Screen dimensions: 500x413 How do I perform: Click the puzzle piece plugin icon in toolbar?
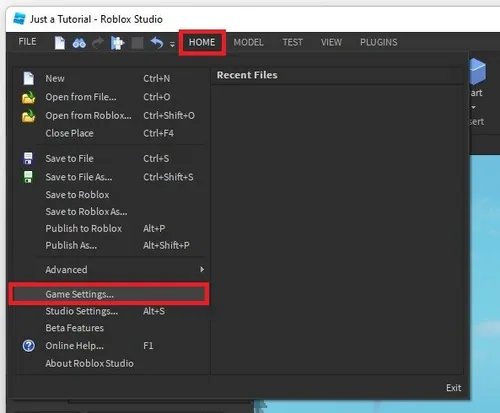(x=117, y=43)
